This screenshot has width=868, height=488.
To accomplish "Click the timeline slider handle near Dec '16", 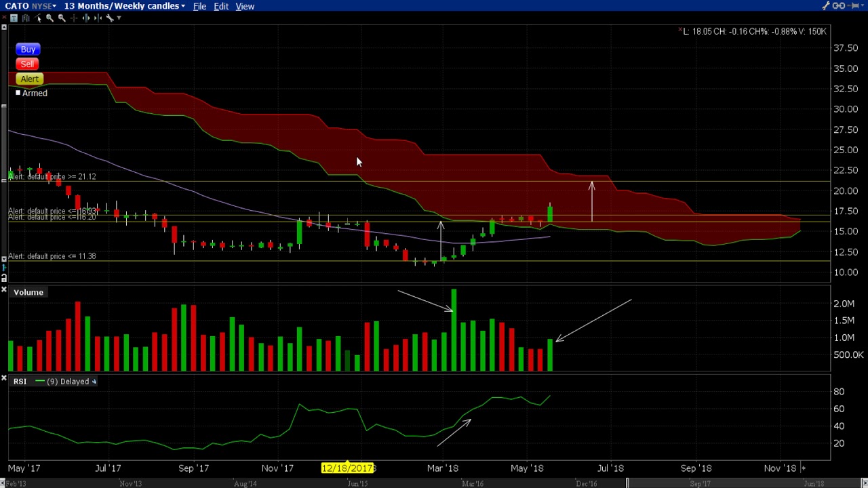I will click(x=627, y=483).
